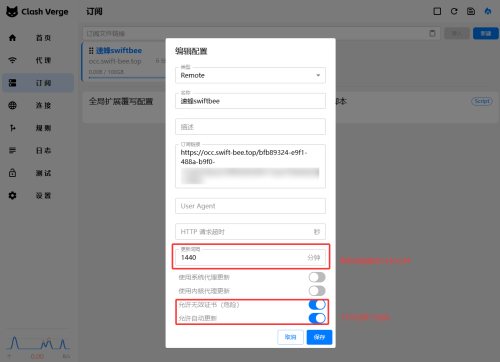Screen dimensions: 500x362
Task: Click the occ.swift-bee.top profile address
Action: (x=115, y=61)
